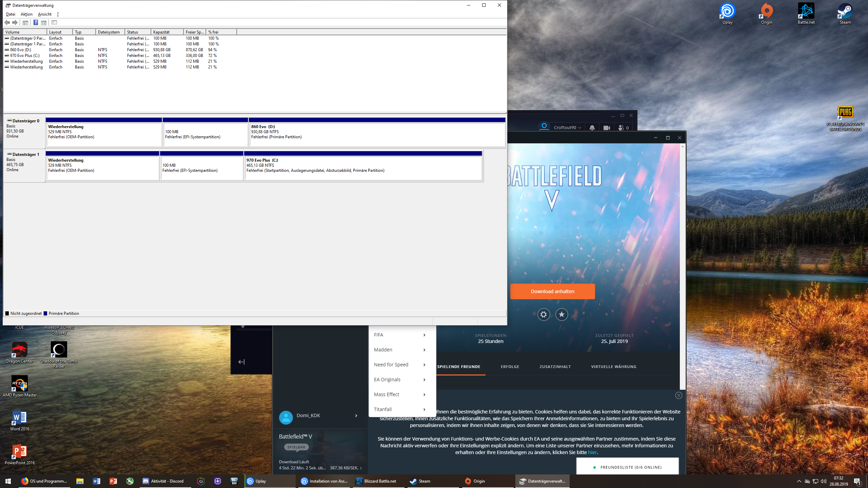Click the Download anhalten button

coord(552,291)
